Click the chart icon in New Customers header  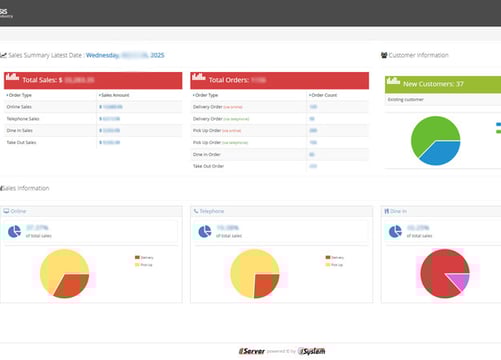pos(393,80)
